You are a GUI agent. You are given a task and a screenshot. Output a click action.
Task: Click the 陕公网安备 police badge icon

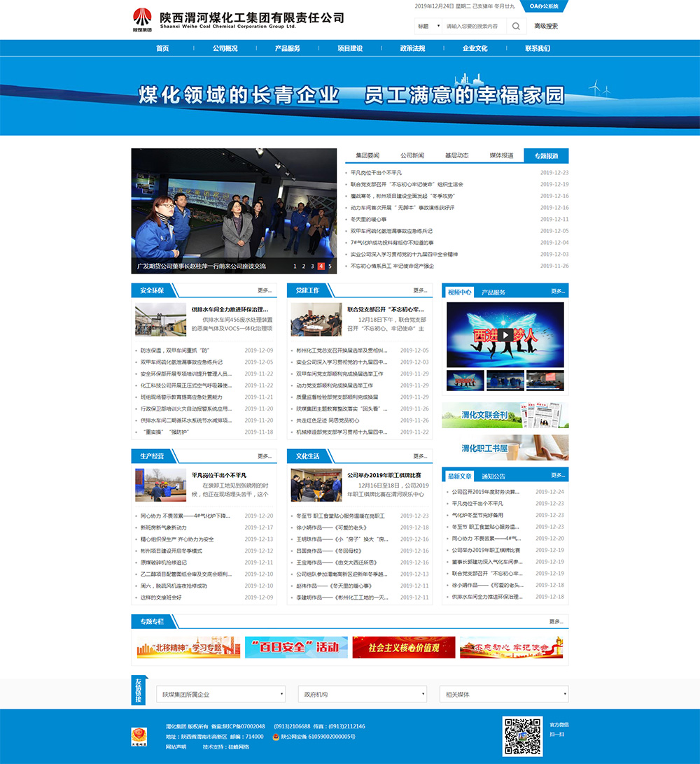click(x=276, y=737)
